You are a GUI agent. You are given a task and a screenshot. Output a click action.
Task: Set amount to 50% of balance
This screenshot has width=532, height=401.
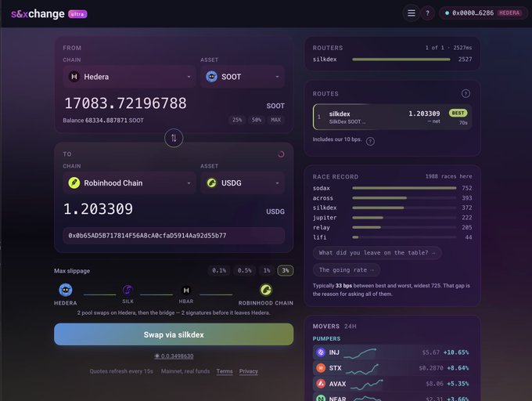(x=257, y=120)
